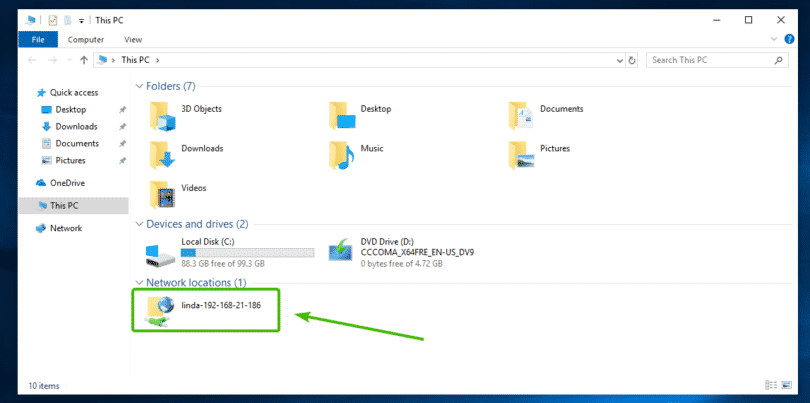The width and height of the screenshot is (810, 403).
Task: Close the This PC window
Action: [x=781, y=20]
